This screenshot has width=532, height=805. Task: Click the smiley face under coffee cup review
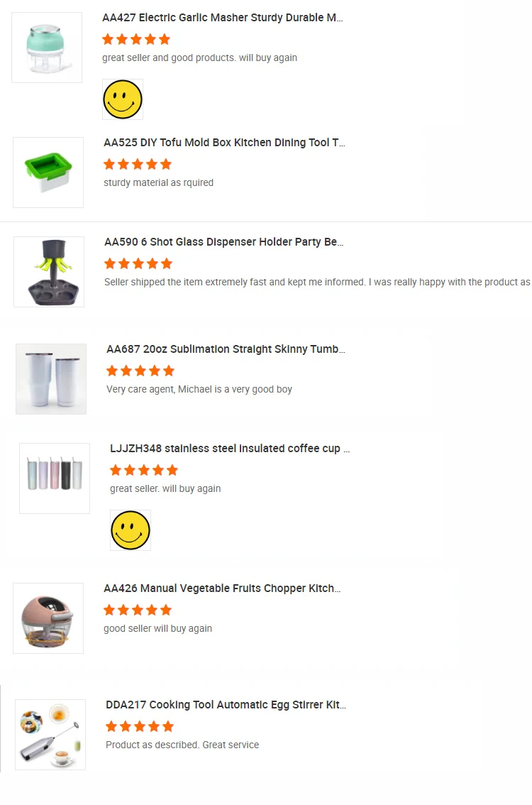point(131,530)
